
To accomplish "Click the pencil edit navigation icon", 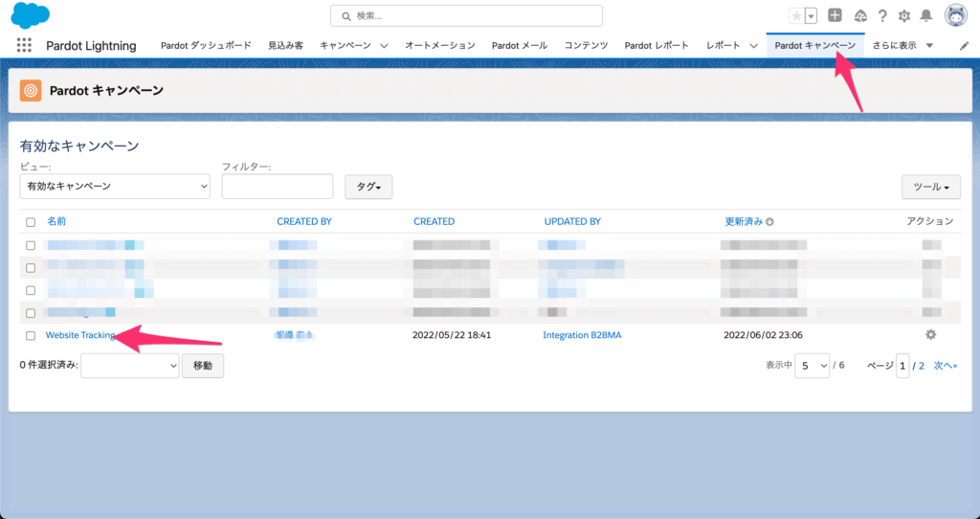I will point(964,46).
